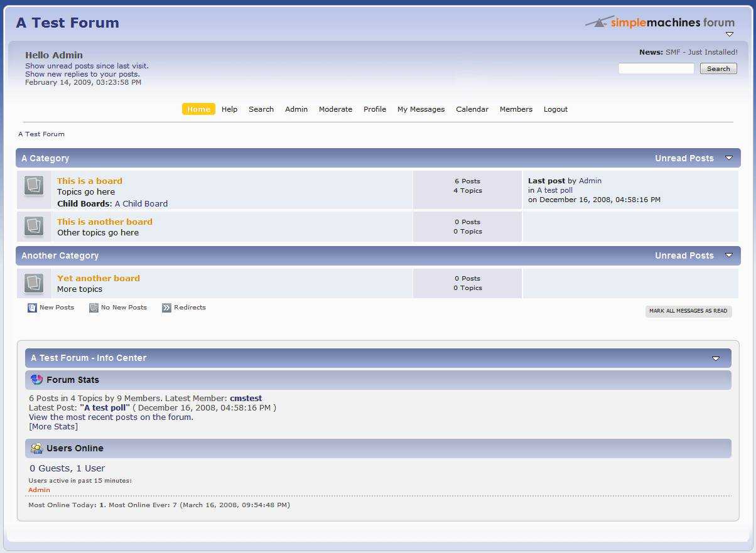
Task: Open A Child Board link
Action: (x=141, y=203)
